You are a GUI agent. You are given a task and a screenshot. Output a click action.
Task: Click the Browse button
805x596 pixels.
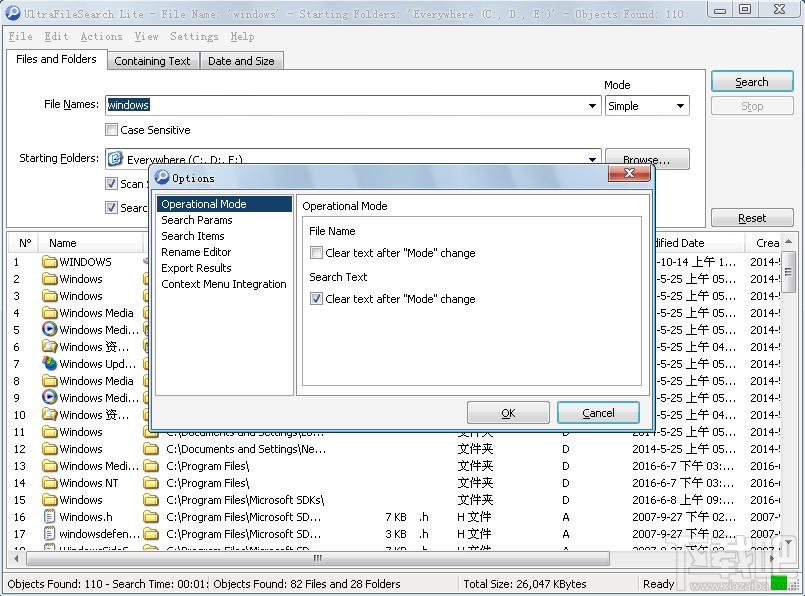click(647, 159)
